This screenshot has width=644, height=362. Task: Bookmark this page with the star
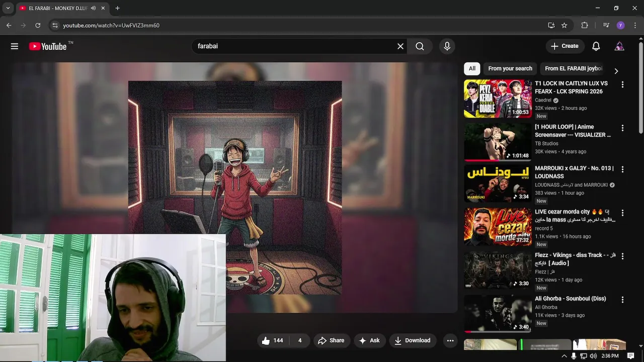pyautogui.click(x=565, y=25)
